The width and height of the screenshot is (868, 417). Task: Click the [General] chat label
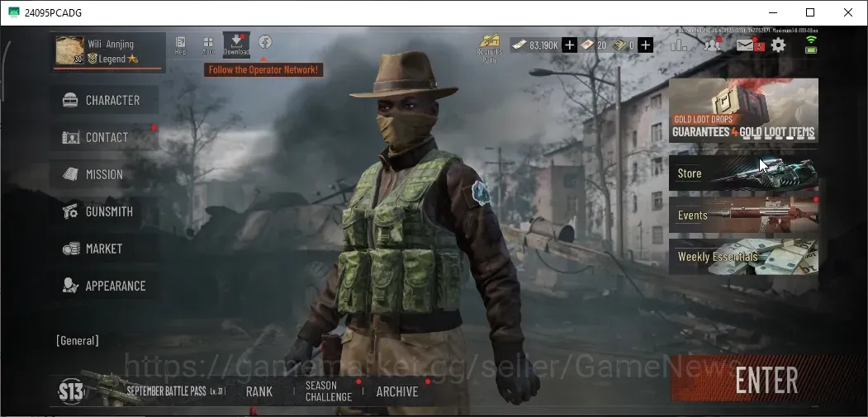pos(78,340)
